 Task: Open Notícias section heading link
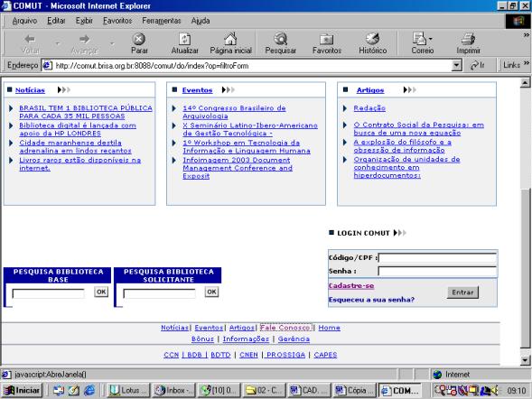pyautogui.click(x=30, y=90)
